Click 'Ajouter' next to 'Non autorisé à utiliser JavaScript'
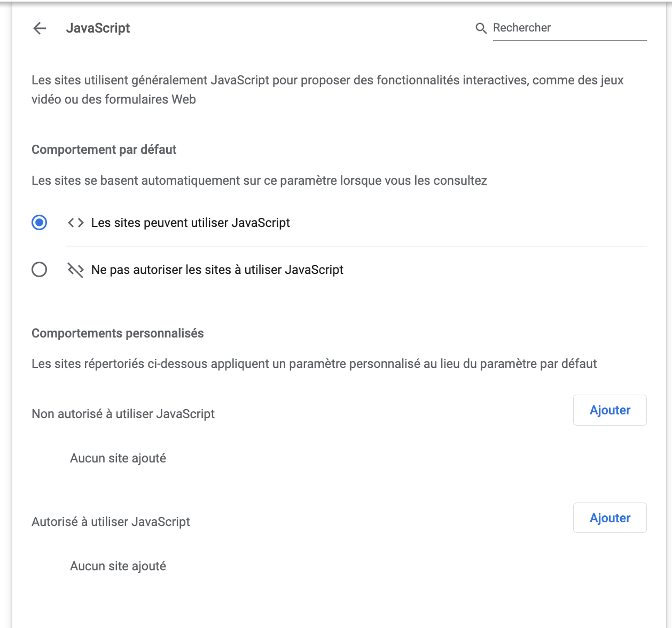Screen dimensions: 672x628 610,410
